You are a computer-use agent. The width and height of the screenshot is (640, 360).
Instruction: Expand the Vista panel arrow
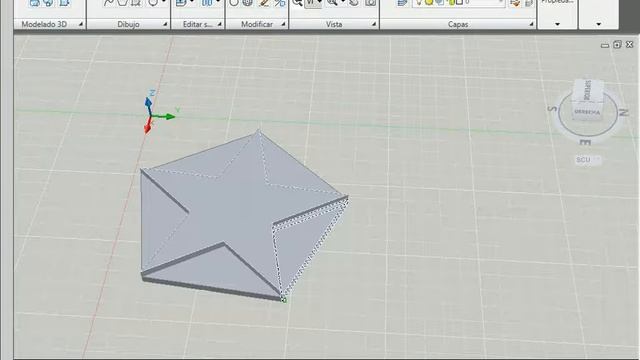(x=373, y=24)
